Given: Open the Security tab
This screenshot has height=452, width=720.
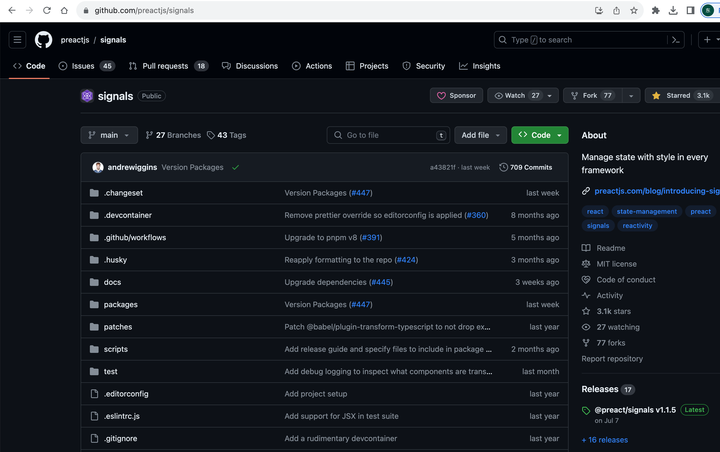Looking at the screenshot, I should coord(423,66).
